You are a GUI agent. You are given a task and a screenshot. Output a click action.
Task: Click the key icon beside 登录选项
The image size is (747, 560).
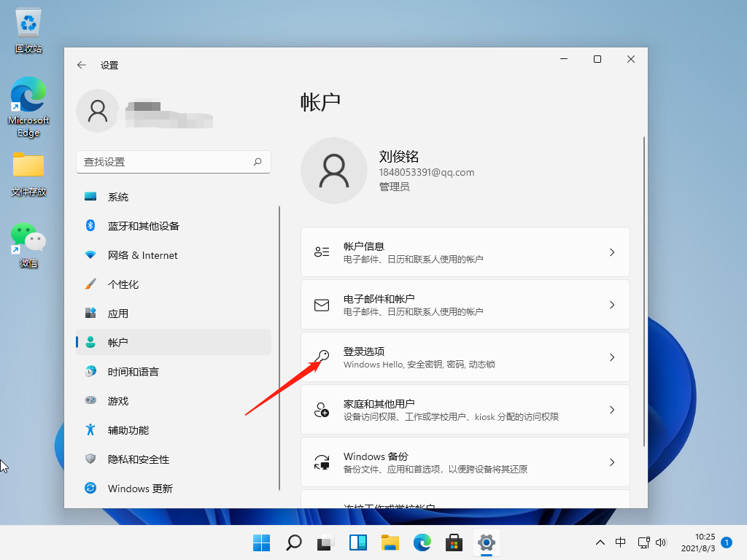click(322, 357)
